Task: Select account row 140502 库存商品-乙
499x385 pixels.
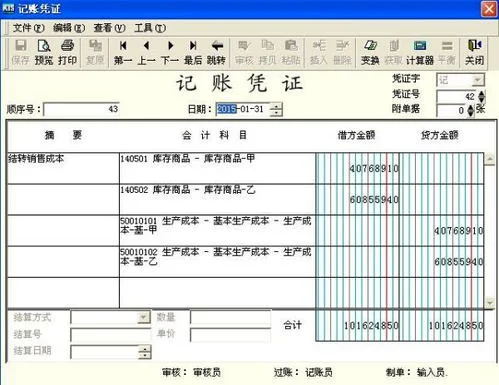Action: pyautogui.click(x=217, y=199)
